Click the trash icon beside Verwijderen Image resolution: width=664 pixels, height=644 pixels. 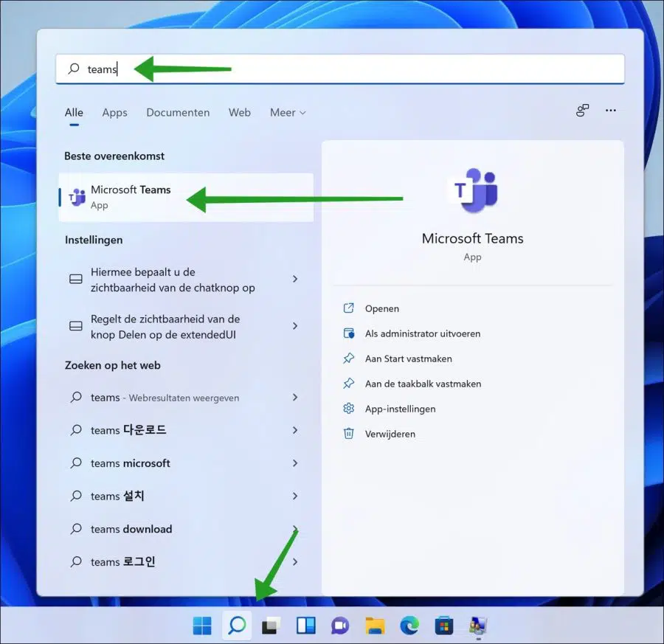(348, 434)
